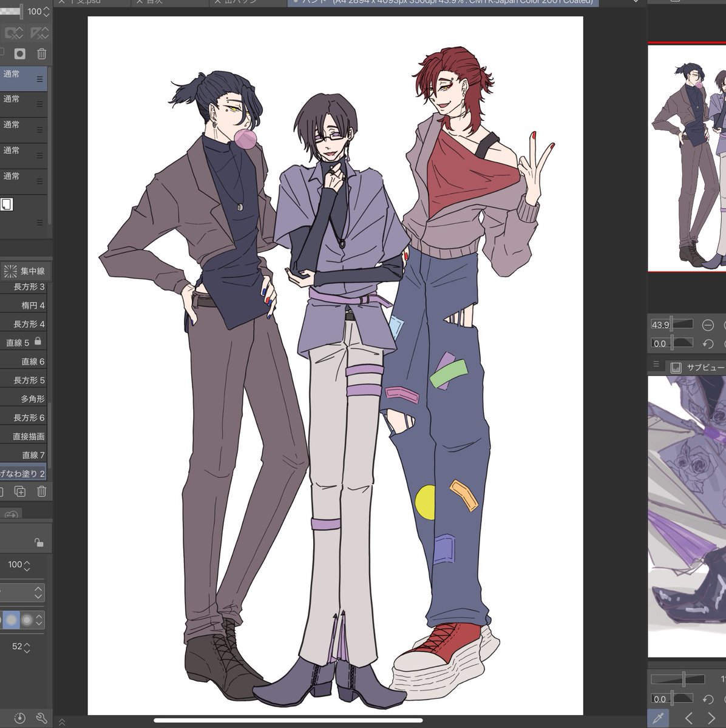Select the 長方形 3 sub tool
Image resolution: width=726 pixels, height=728 pixels.
(x=24, y=286)
